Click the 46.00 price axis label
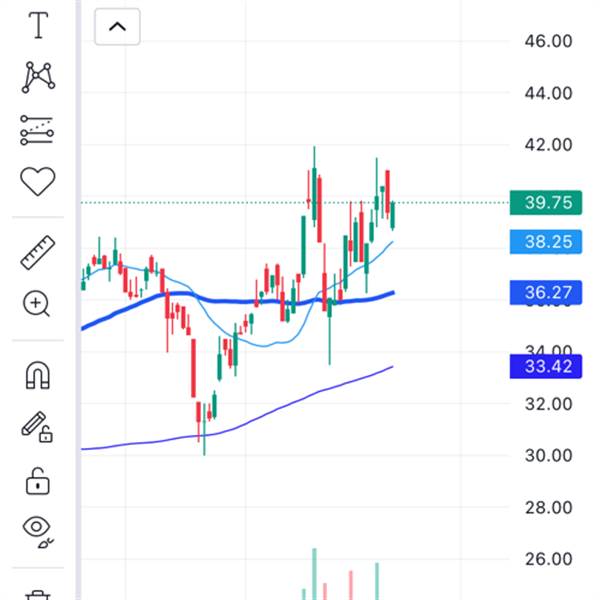Viewport: 600px width, 600px height. click(x=548, y=41)
